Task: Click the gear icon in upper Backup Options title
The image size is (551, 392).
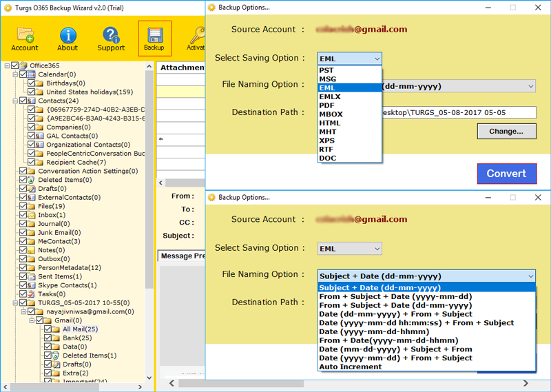Action: 211,8
